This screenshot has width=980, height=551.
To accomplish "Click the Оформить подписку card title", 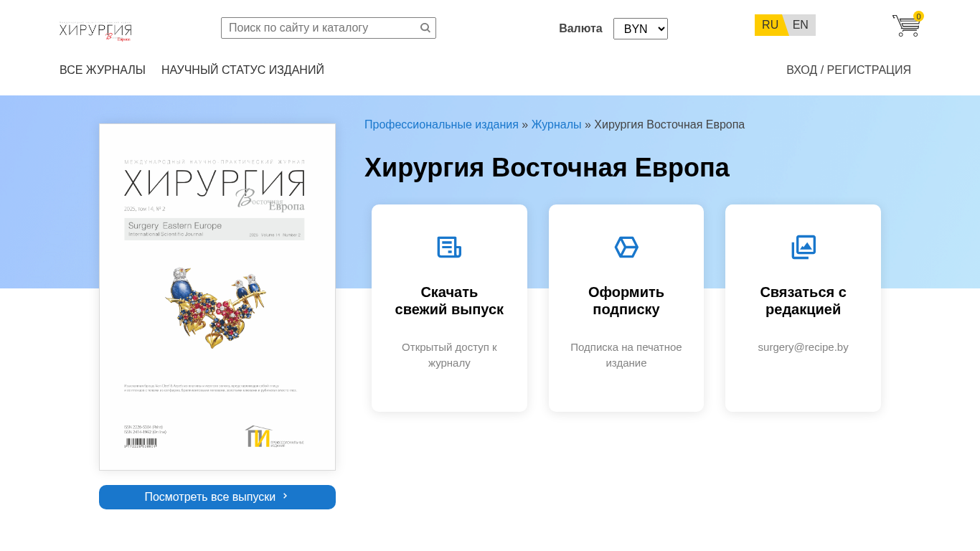I will pos(626,301).
